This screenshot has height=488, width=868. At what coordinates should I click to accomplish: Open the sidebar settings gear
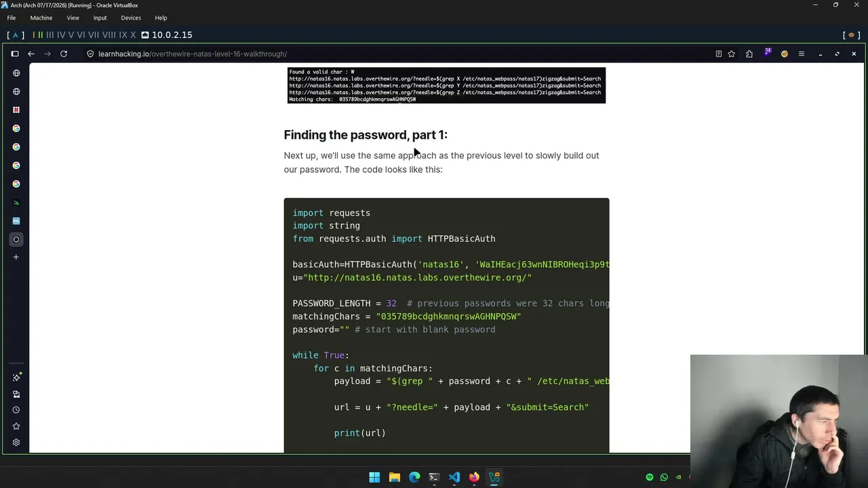point(16,443)
